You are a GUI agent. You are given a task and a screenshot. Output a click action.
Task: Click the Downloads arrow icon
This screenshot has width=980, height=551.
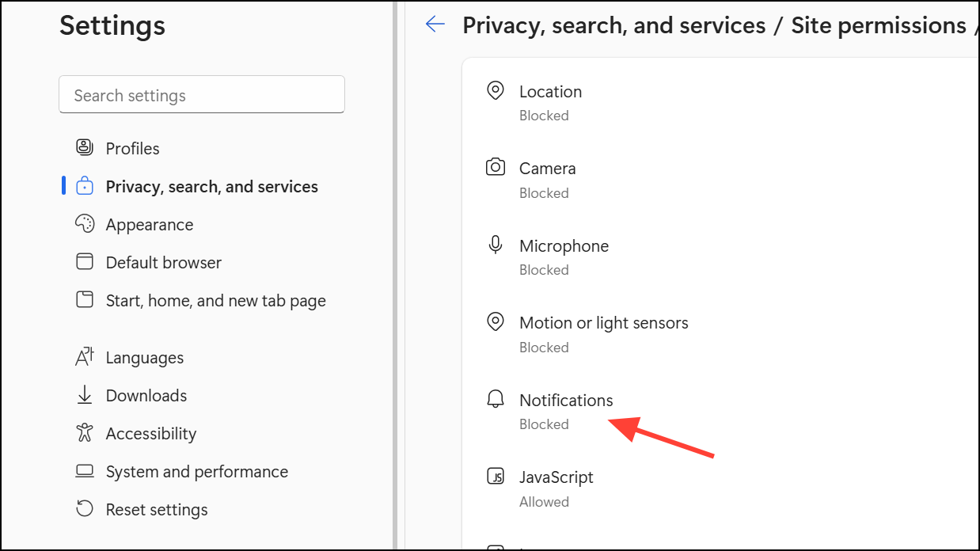tap(85, 395)
